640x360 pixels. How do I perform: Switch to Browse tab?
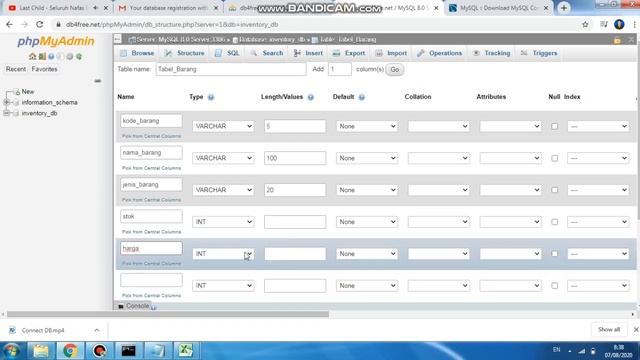[x=137, y=53]
